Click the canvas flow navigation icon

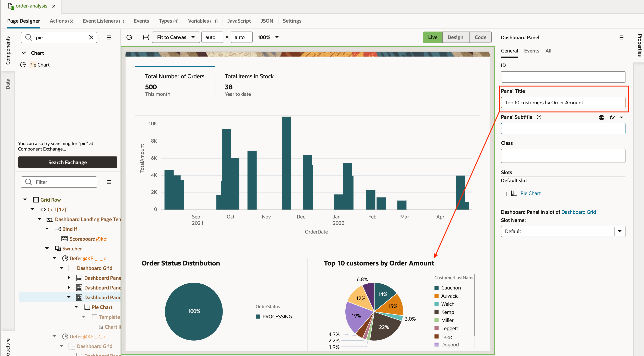[146, 37]
